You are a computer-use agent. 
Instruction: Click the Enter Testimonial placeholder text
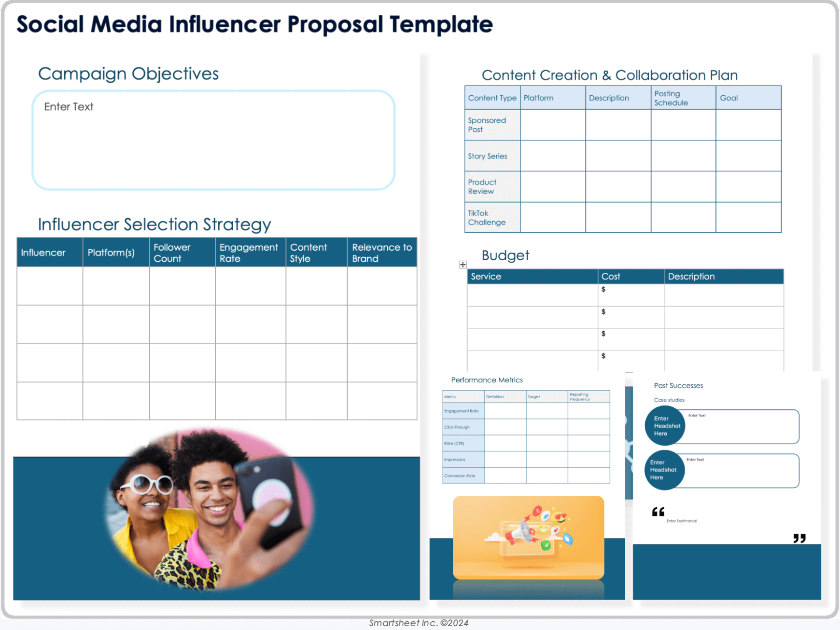point(682,521)
